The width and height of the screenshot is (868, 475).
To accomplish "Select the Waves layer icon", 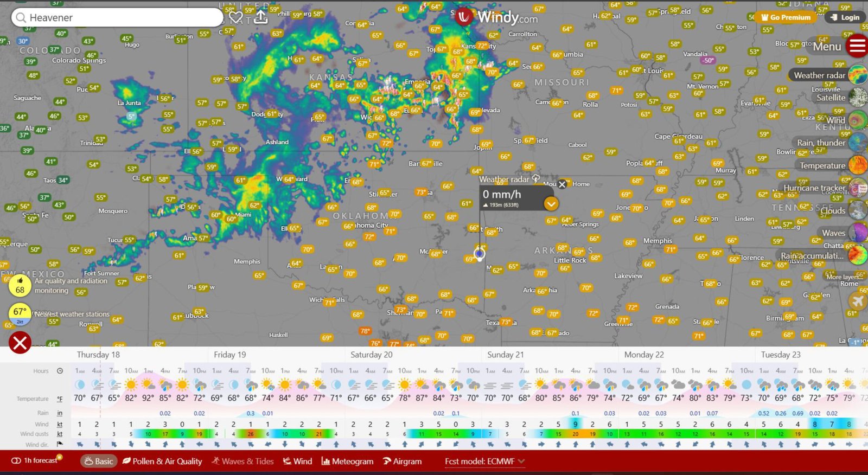I will [x=858, y=233].
